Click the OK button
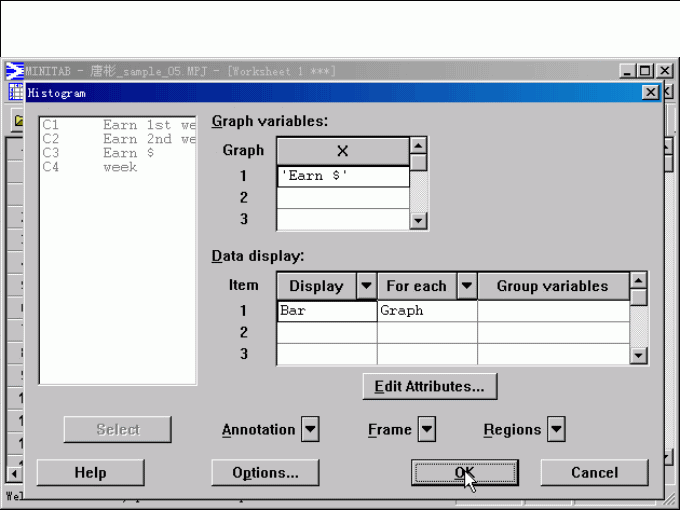The height and width of the screenshot is (510, 680). [x=464, y=473]
